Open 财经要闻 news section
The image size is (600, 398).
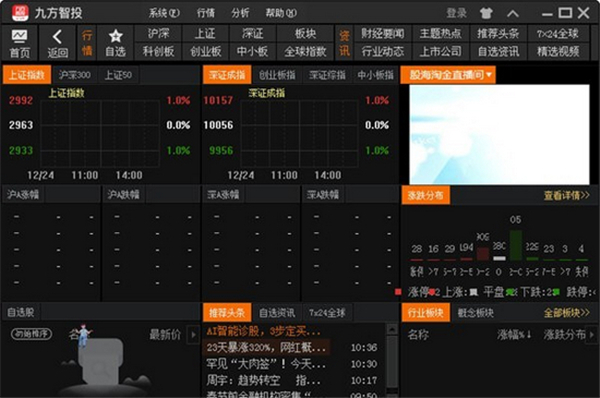point(383,34)
